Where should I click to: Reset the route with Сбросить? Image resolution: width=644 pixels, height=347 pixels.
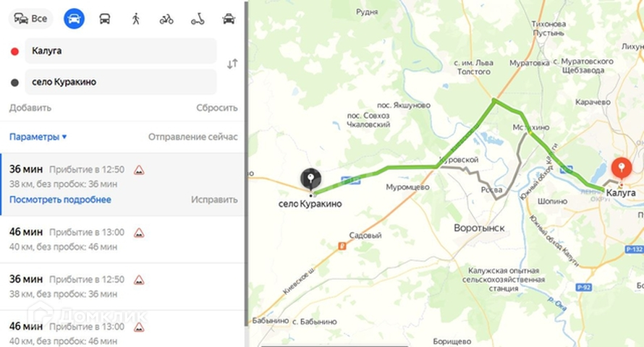click(x=217, y=108)
